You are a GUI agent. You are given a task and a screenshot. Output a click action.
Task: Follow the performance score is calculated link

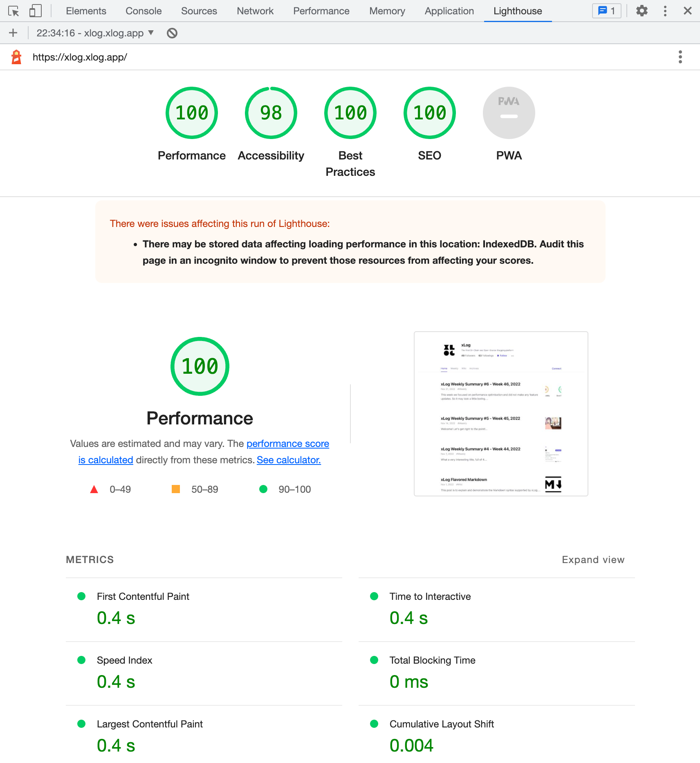pos(204,452)
